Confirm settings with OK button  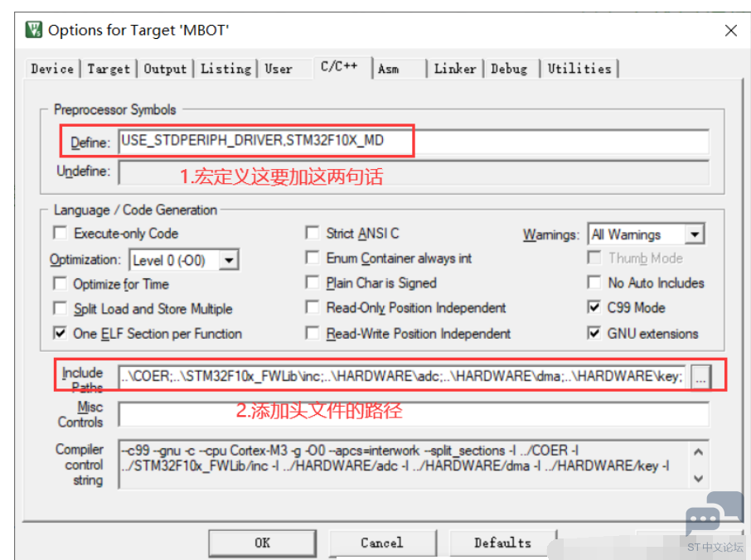click(263, 543)
